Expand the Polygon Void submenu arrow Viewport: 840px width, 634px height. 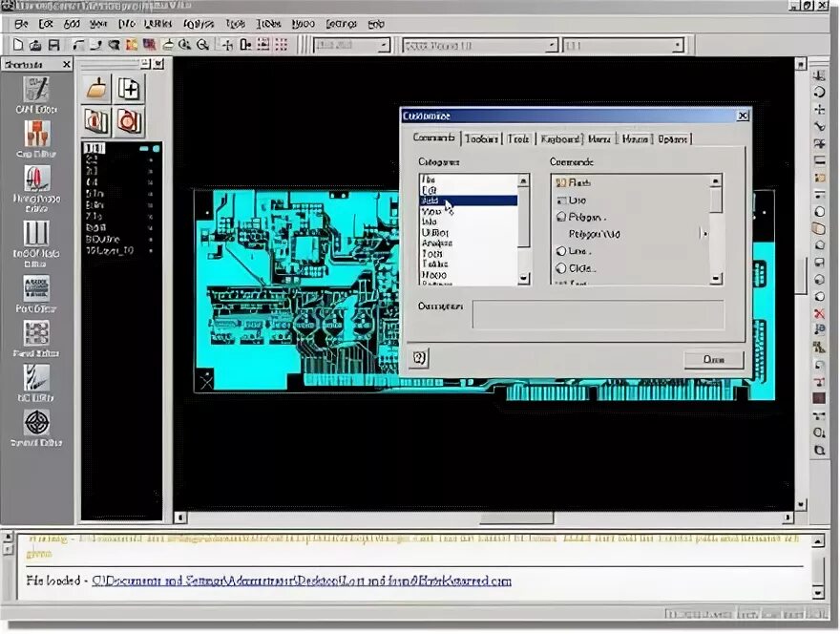tap(705, 234)
